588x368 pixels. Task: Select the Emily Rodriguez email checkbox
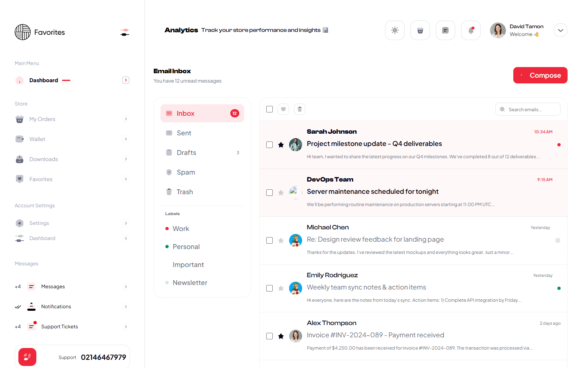pyautogui.click(x=269, y=288)
